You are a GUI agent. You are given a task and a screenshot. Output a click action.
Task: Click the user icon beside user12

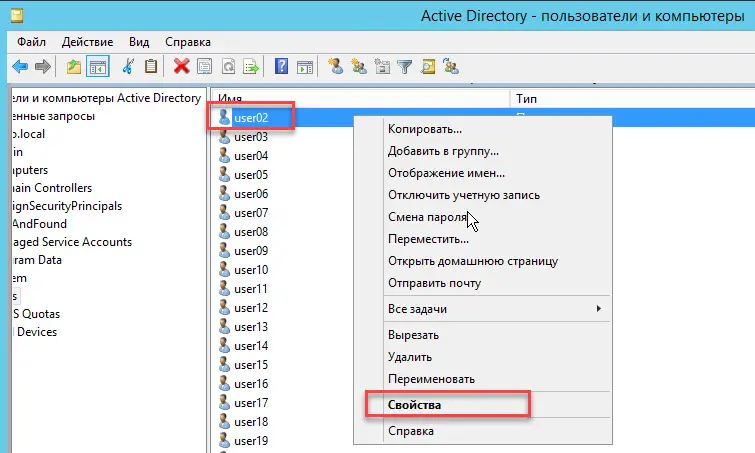point(224,307)
